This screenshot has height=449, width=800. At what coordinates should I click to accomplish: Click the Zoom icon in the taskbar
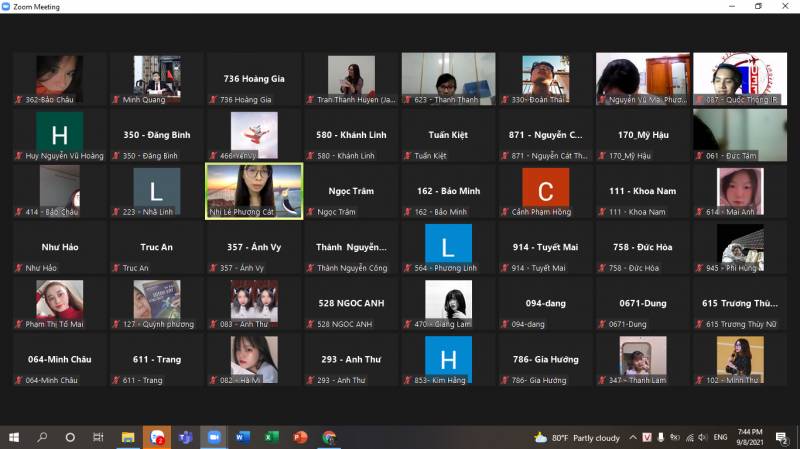pyautogui.click(x=213, y=437)
